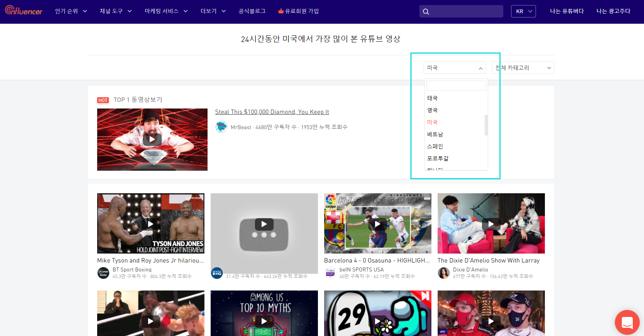This screenshot has height=336, width=644.
Task: Click BT Sport Boxing channel name
Action: (132, 269)
